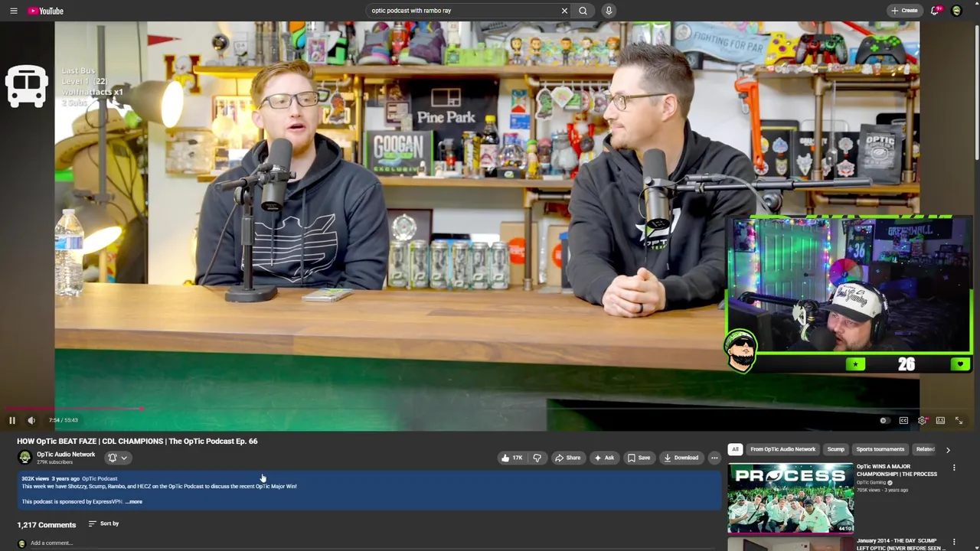Screen dimensions: 980x551
Task: Expand description with ...more link
Action: click(x=134, y=502)
